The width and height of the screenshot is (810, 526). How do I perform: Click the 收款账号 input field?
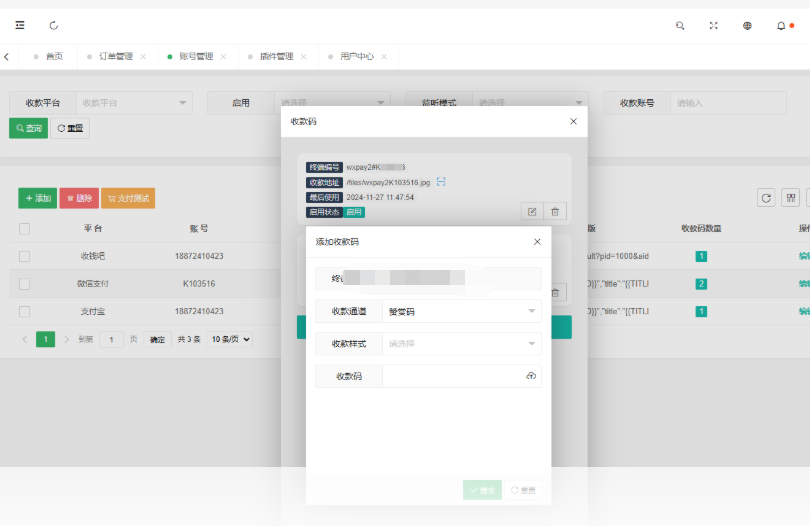coord(728,103)
